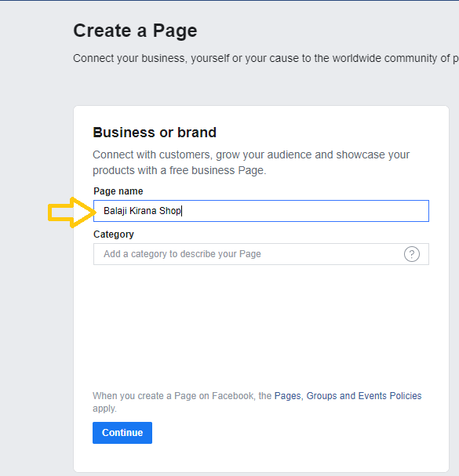Click the Category label text
Screen dimensions: 459x476
pyautogui.click(x=114, y=234)
